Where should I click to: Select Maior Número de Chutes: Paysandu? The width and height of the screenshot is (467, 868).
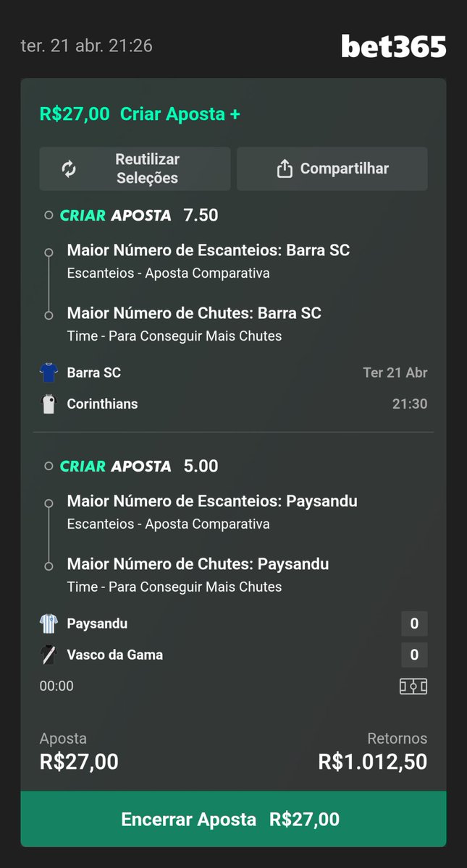[x=198, y=564]
